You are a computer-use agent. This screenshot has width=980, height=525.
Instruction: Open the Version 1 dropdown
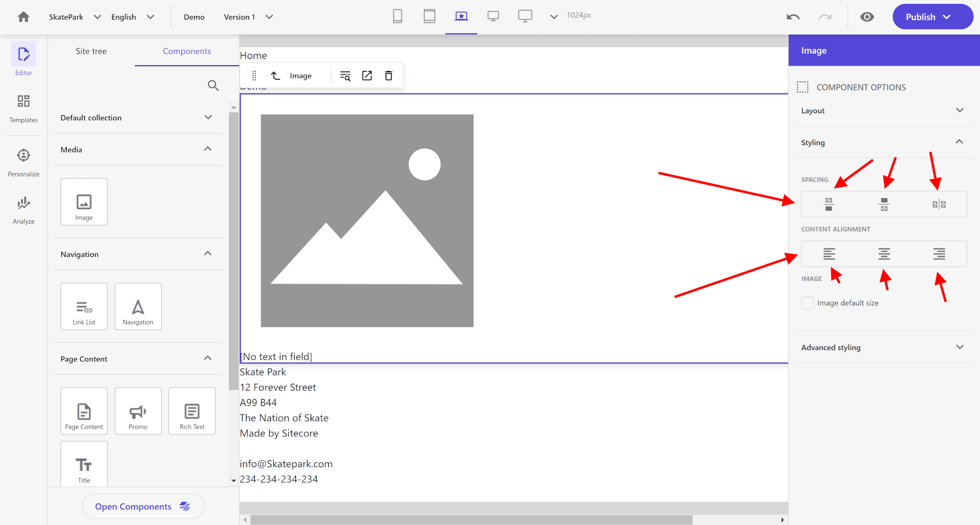point(269,16)
